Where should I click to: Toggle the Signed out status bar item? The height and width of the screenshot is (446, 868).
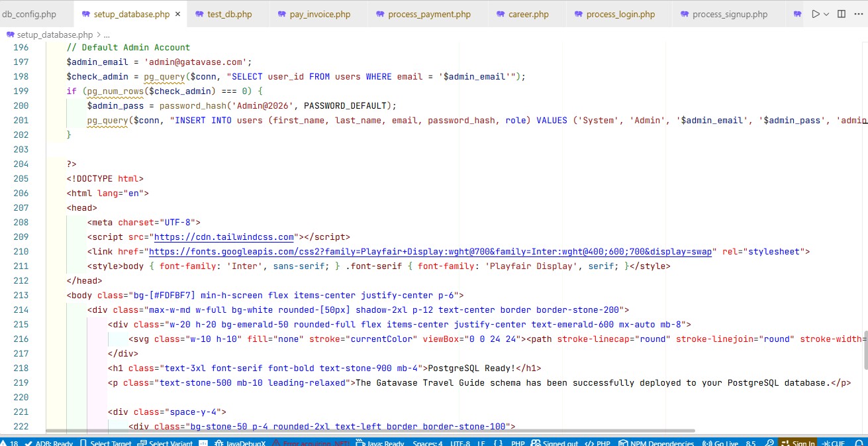point(555,443)
